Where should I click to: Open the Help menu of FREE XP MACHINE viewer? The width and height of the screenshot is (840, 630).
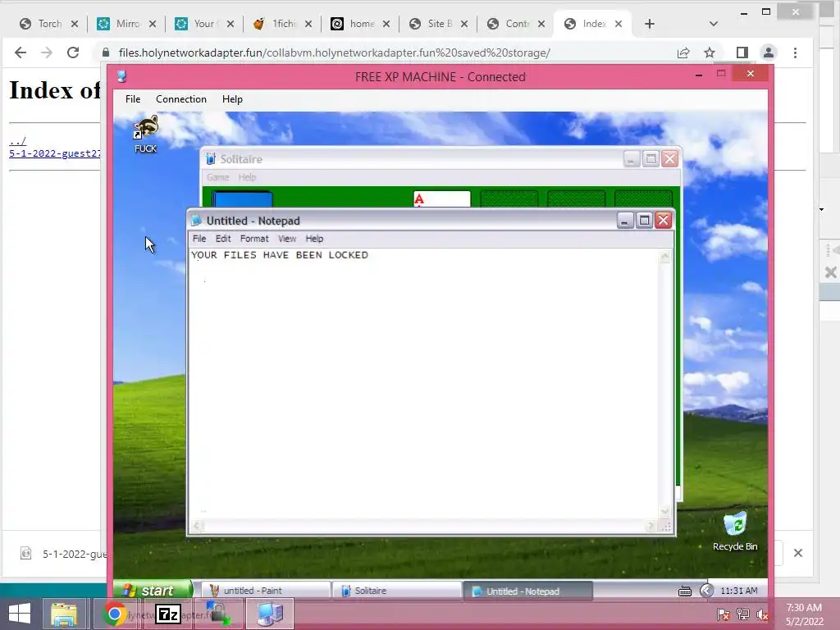tap(232, 99)
